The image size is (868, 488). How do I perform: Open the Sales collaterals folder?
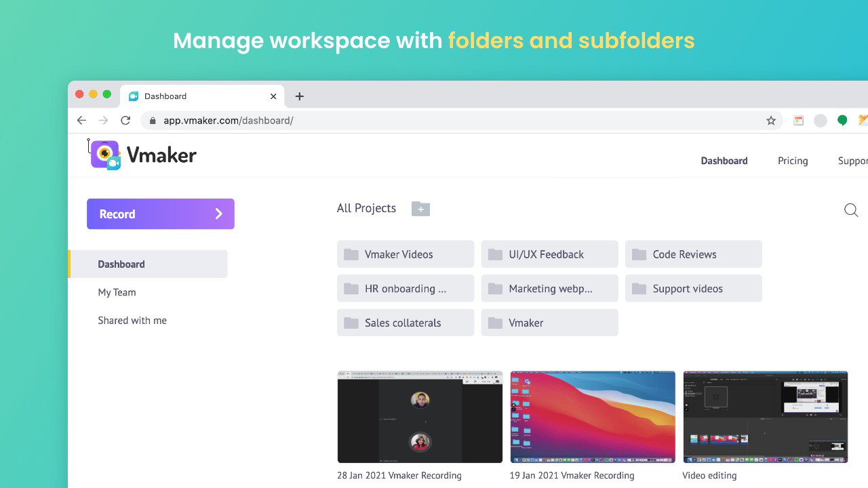click(406, 323)
